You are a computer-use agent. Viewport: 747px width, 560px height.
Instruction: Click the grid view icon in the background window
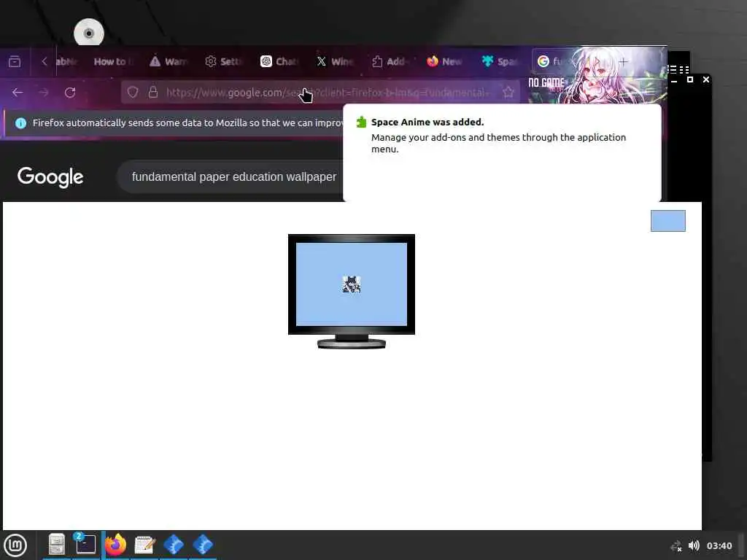[x=684, y=69]
